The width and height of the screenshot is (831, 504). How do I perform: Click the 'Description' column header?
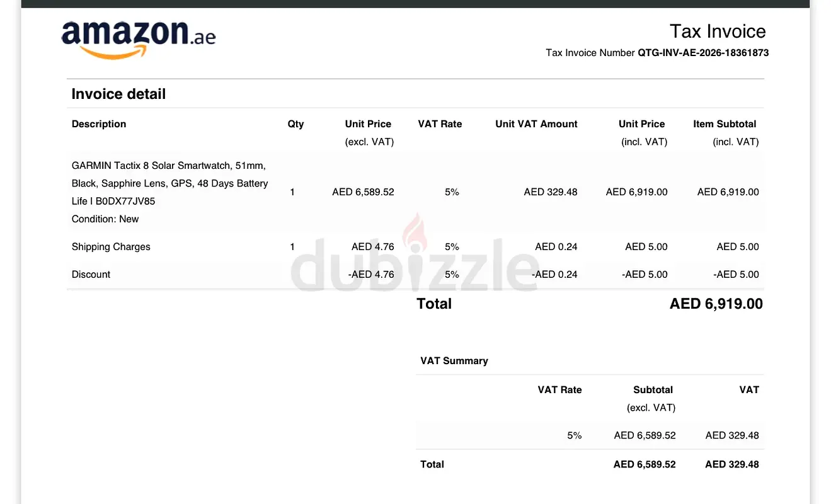point(99,124)
